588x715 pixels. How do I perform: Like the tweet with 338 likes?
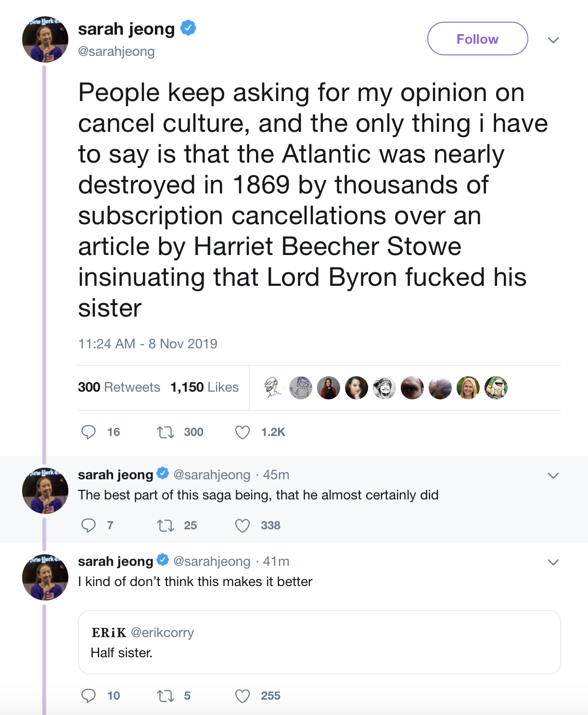tap(243, 525)
